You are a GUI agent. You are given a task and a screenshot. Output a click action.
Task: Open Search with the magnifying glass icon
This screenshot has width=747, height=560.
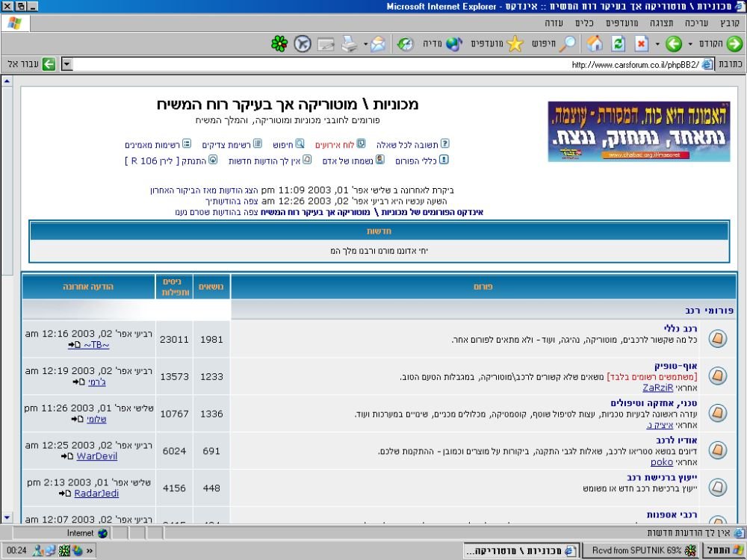click(567, 44)
